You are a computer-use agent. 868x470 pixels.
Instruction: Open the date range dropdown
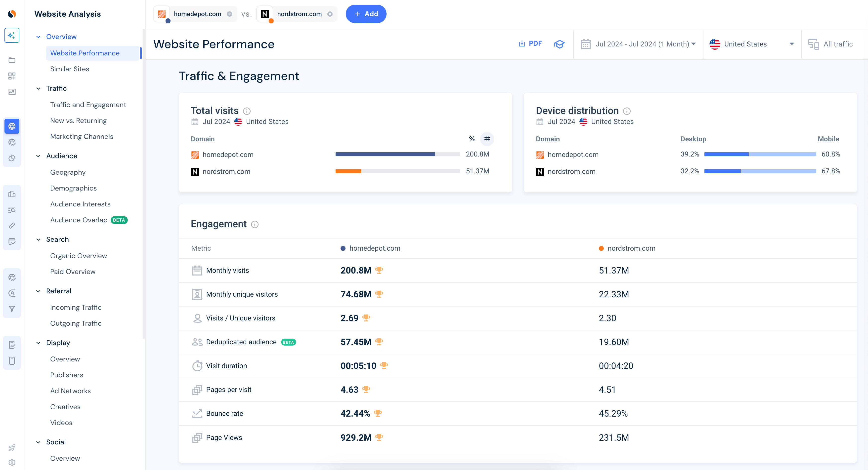pyautogui.click(x=638, y=44)
